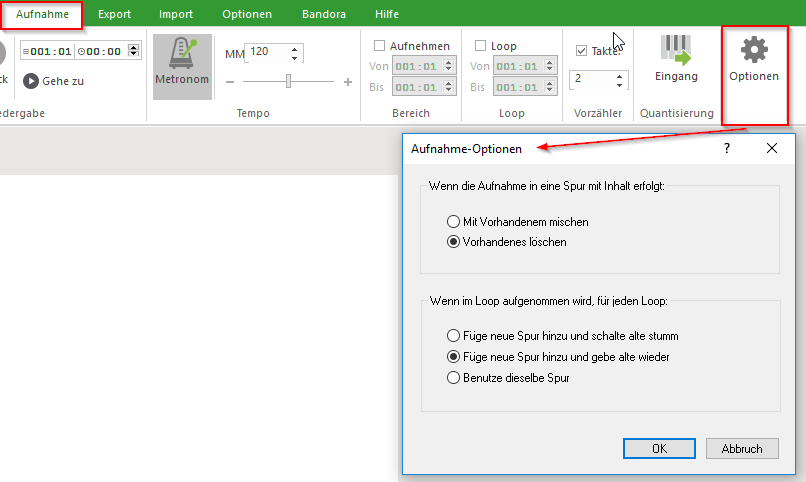
Task: Open the Bandora tab
Action: [324, 14]
